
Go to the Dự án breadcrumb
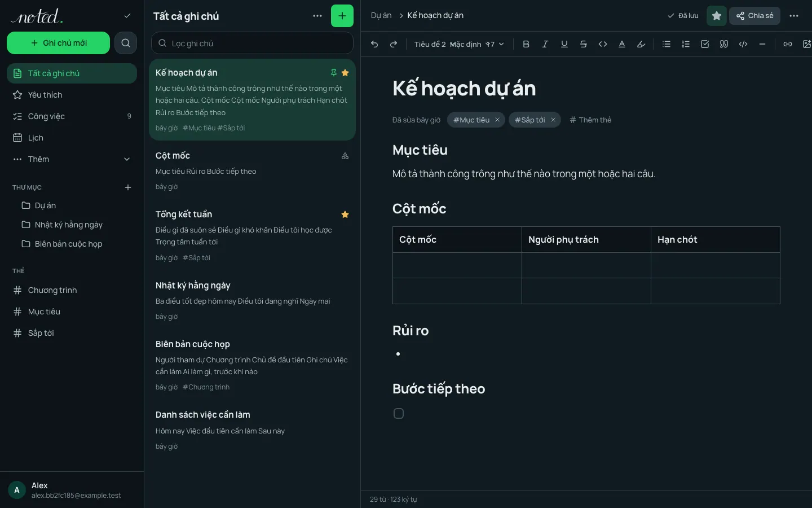click(381, 15)
